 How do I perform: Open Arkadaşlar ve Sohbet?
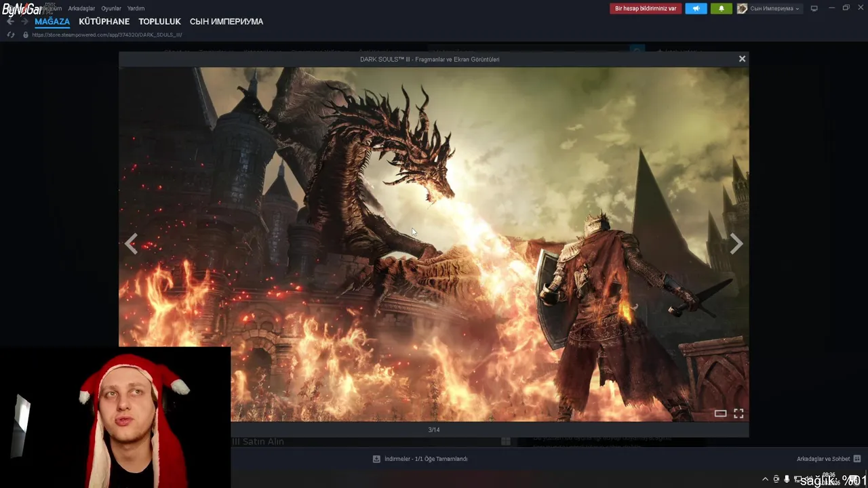[x=823, y=459]
